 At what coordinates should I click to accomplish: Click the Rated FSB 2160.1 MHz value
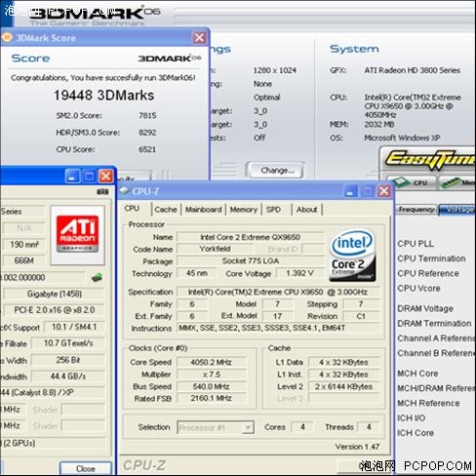tap(211, 398)
